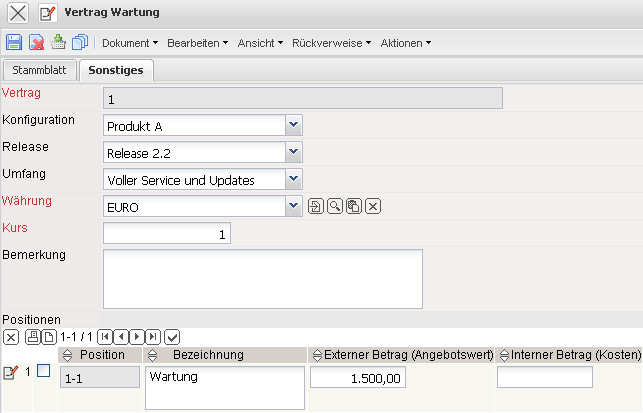Click the print icon in Positionen toolbar
Image resolution: width=643 pixels, height=413 pixels.
click(x=33, y=336)
